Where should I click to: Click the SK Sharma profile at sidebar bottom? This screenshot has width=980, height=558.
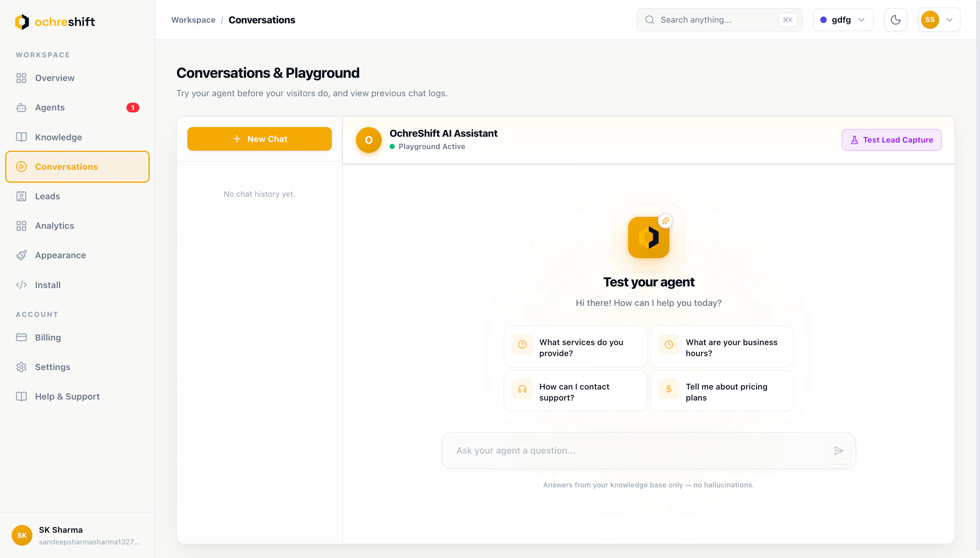click(77, 536)
